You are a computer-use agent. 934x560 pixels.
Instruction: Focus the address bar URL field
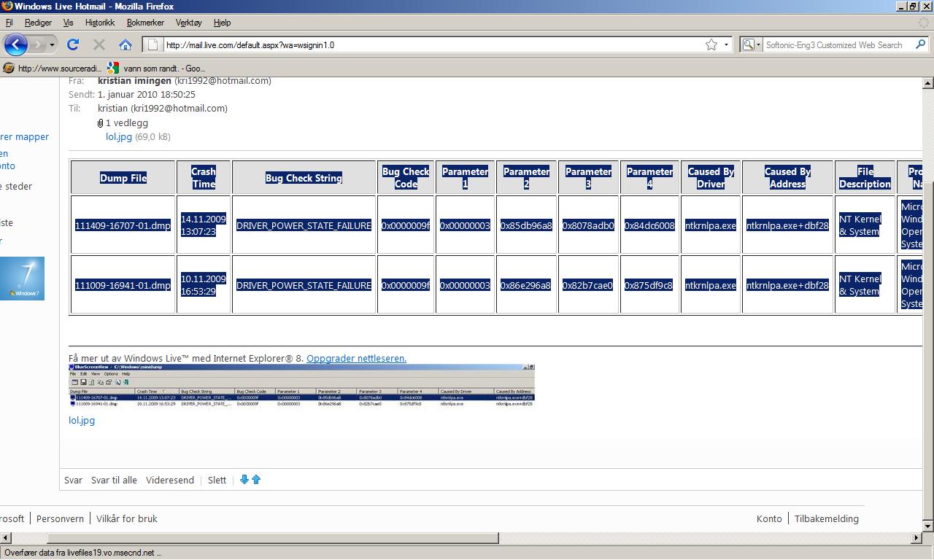coord(433,44)
